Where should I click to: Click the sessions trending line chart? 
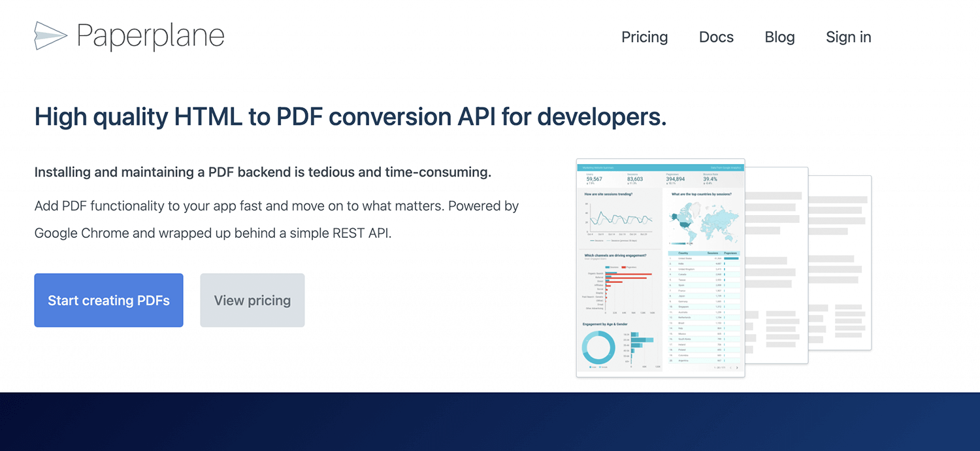(x=620, y=218)
